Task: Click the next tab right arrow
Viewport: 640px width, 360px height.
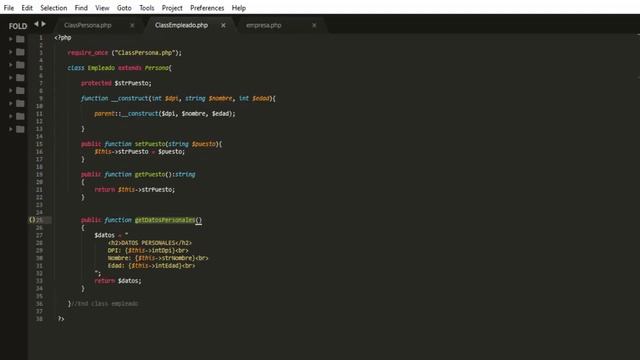Action: (44, 24)
